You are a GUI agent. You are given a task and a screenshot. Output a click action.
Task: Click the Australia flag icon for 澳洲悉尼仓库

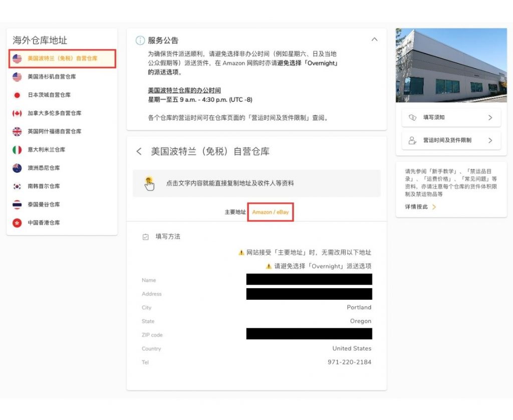pyautogui.click(x=17, y=168)
